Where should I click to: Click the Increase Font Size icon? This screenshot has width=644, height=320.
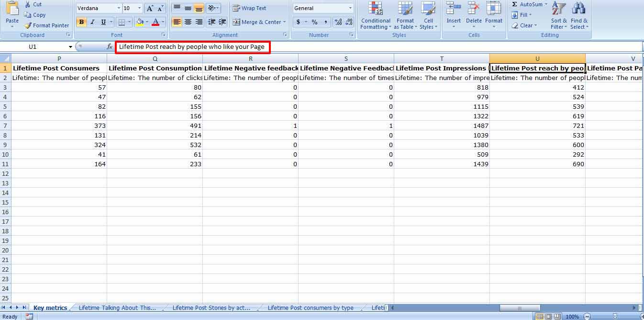150,8
